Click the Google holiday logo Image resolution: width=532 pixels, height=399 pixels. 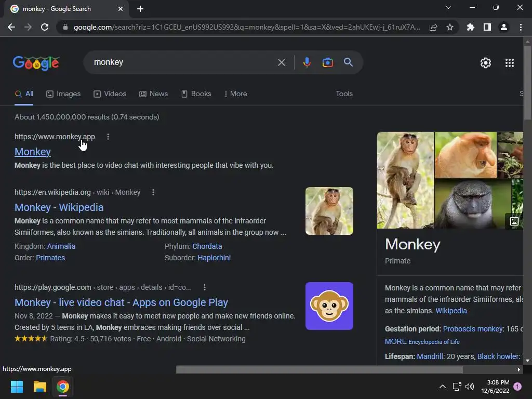(x=36, y=63)
